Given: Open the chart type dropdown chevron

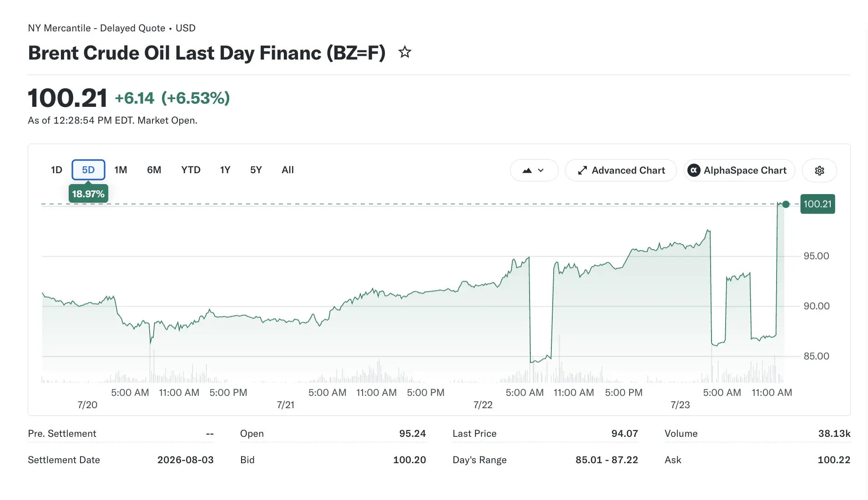Looking at the screenshot, I should 541,170.
